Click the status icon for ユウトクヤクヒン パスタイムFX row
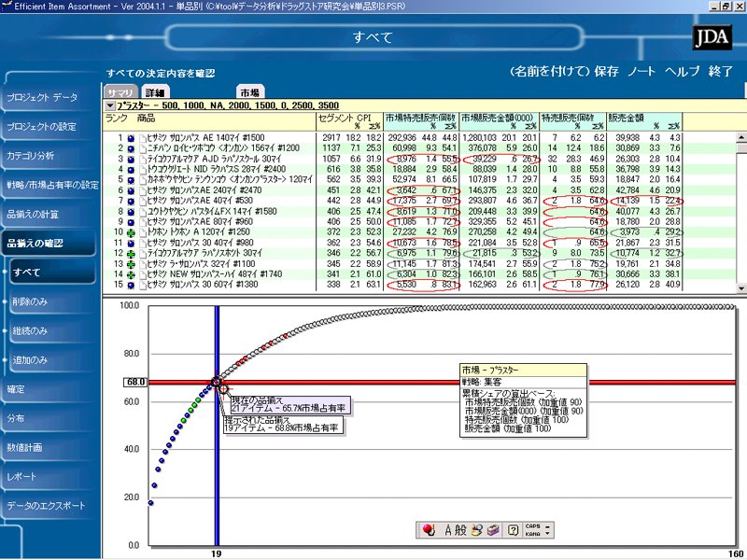 tap(131, 212)
